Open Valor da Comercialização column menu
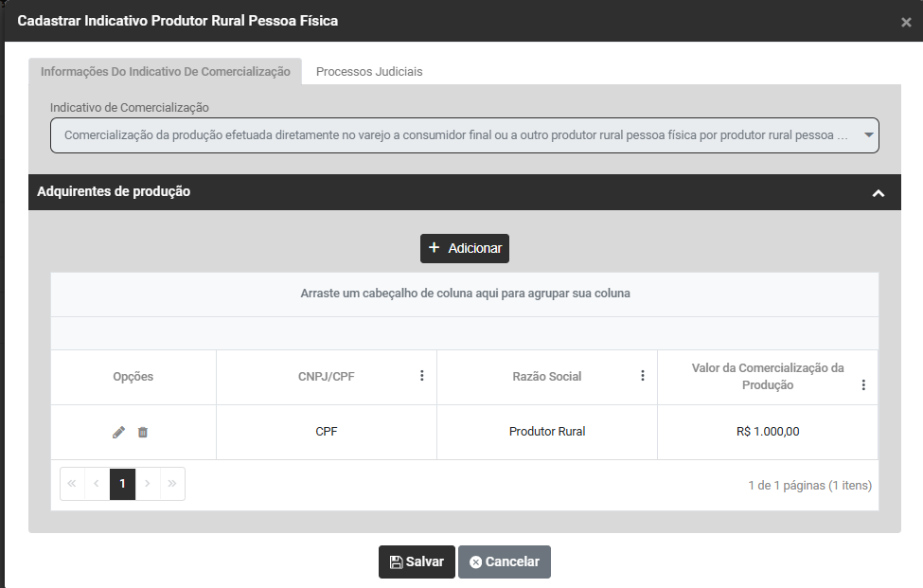Screen dimensions: 923x588 click(x=863, y=385)
